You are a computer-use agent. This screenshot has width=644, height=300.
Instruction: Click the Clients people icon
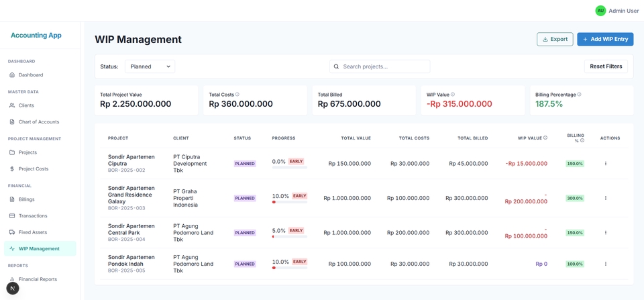coord(12,105)
